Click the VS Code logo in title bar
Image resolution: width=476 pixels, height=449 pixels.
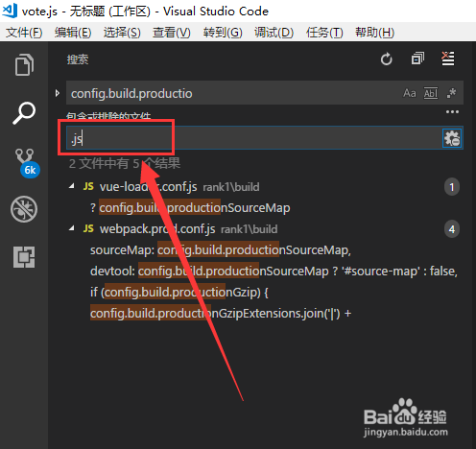coord(10,11)
